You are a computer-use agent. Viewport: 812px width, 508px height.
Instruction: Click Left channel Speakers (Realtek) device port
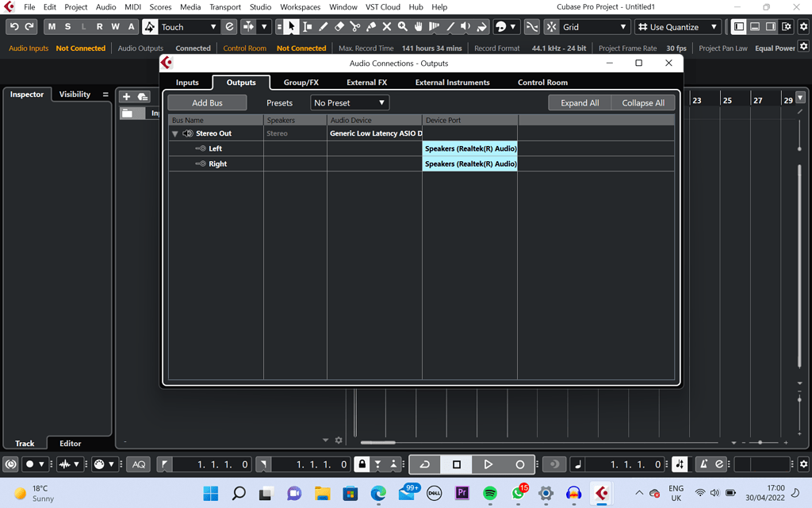(x=470, y=148)
